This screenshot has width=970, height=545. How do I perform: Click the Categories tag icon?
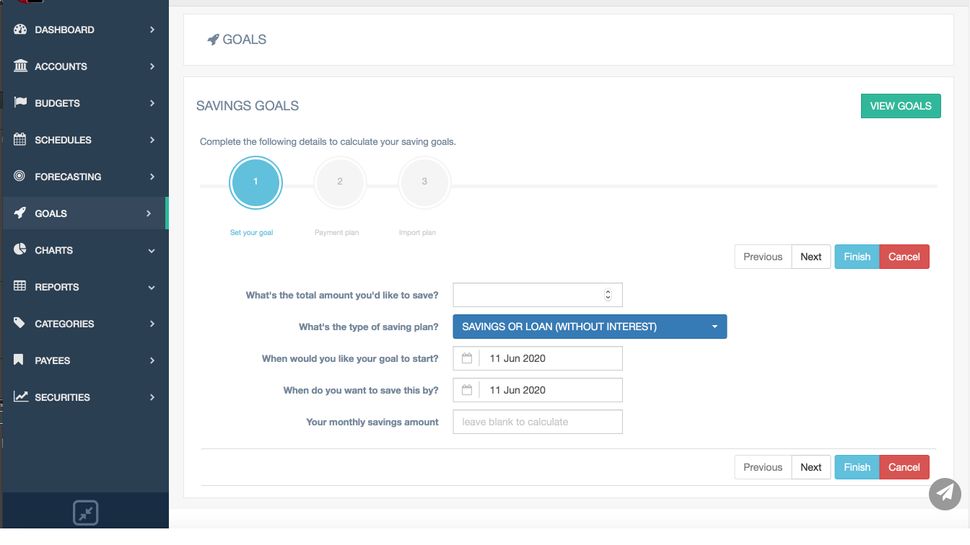point(20,324)
